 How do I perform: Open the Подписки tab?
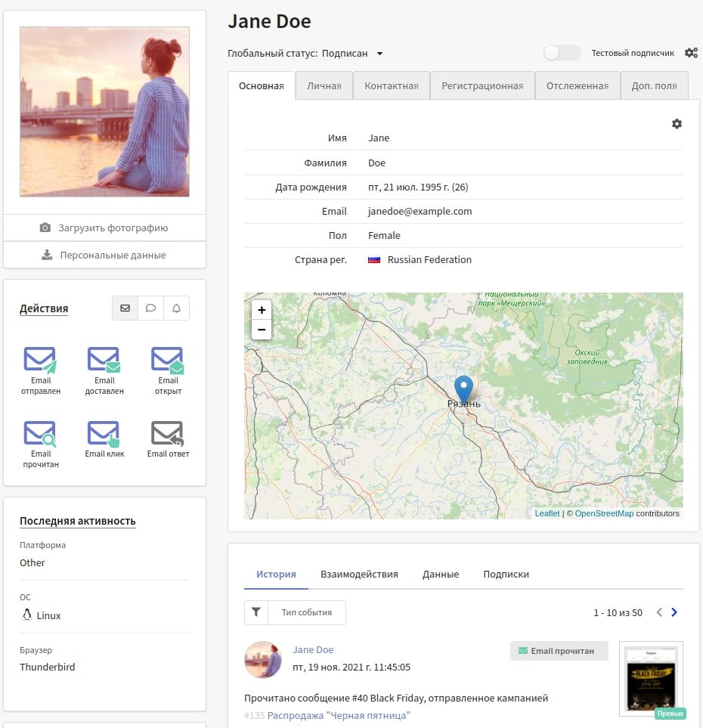(x=506, y=575)
